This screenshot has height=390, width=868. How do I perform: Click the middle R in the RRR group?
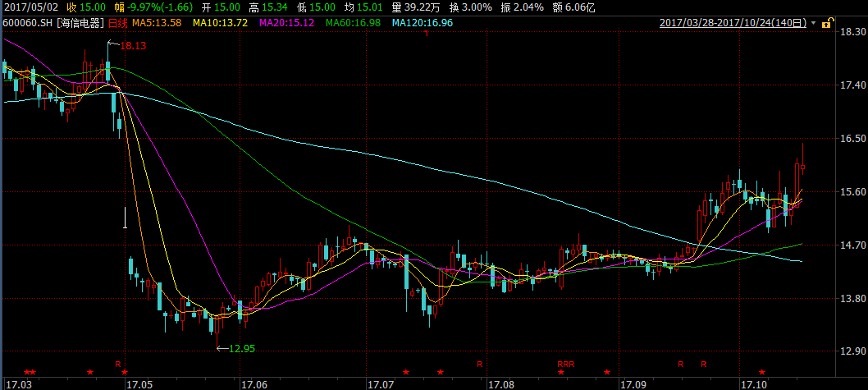566,364
